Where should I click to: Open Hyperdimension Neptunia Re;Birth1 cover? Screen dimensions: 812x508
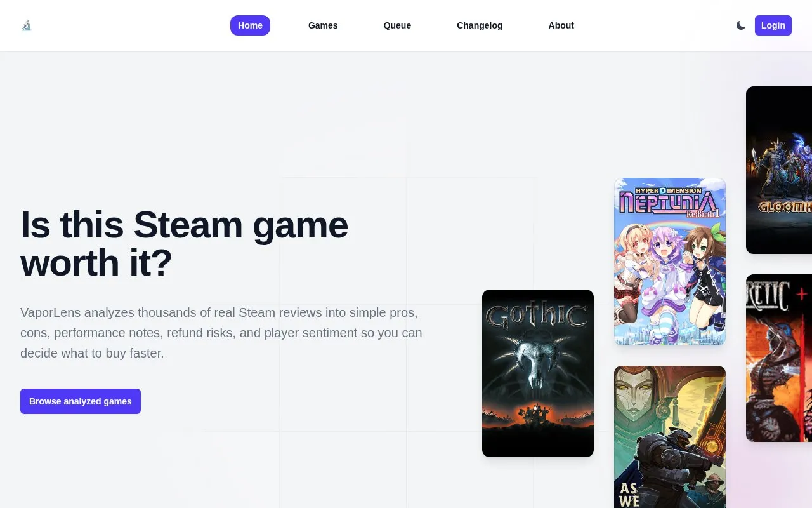coord(670,262)
